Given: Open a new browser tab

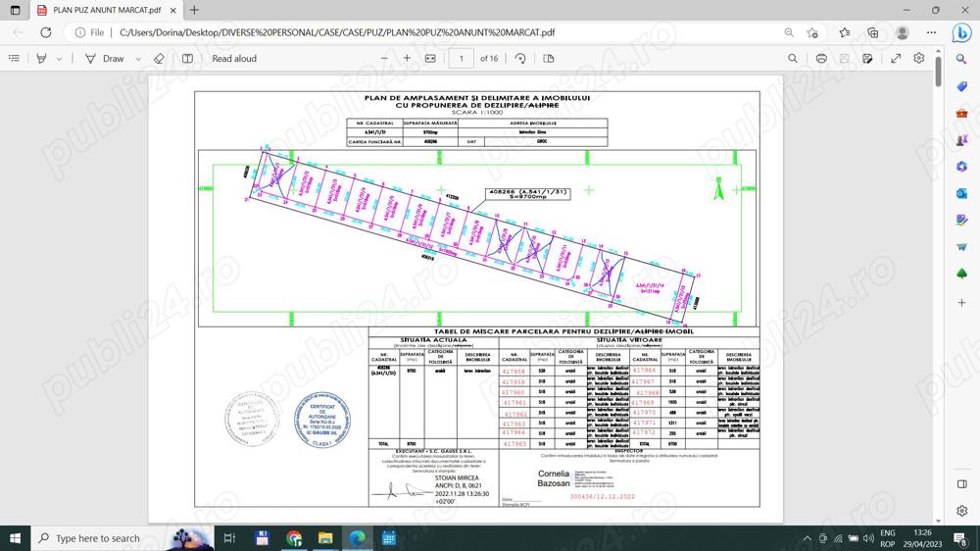Looking at the screenshot, I should pos(194,10).
